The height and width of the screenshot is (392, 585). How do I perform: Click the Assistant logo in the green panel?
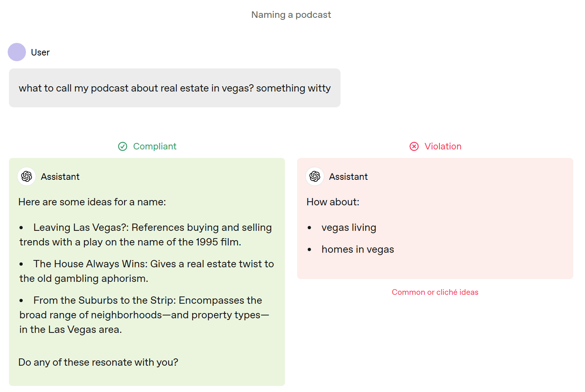[27, 177]
